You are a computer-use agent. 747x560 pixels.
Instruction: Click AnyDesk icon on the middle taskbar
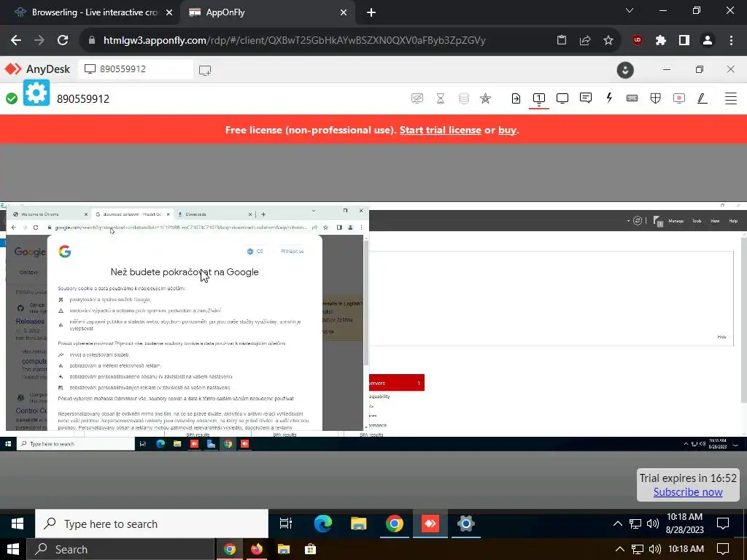click(430, 524)
